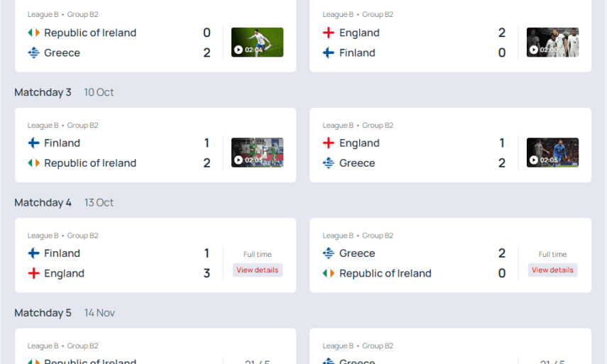The image size is (607, 364).
Task: Click the Matchday 5 heading
Action: pyautogui.click(x=43, y=313)
